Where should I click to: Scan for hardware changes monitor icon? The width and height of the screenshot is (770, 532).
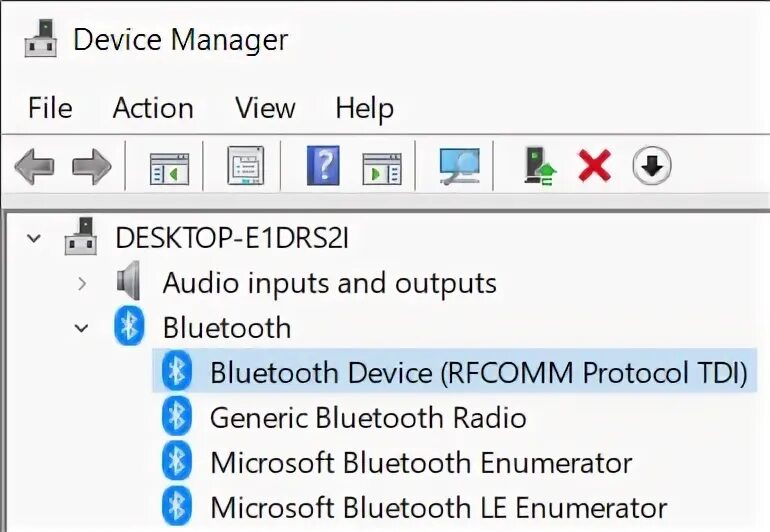tap(460, 166)
